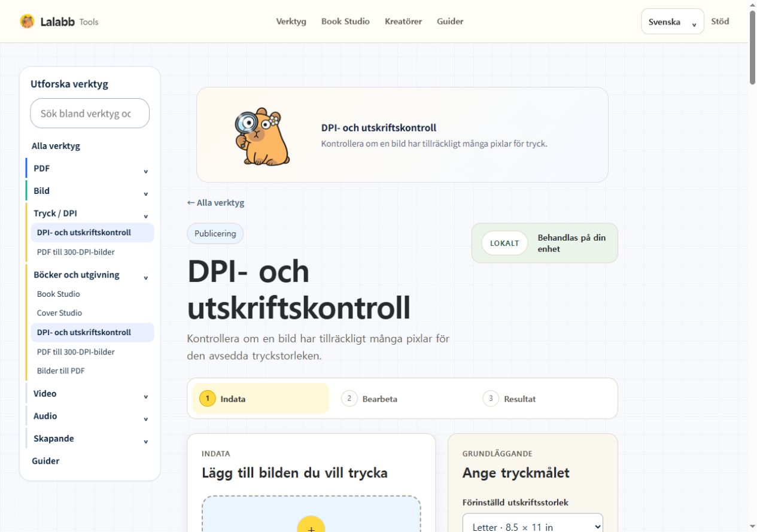This screenshot has width=757, height=532.
Task: Select the Indata step tab
Action: pyautogui.click(x=261, y=399)
